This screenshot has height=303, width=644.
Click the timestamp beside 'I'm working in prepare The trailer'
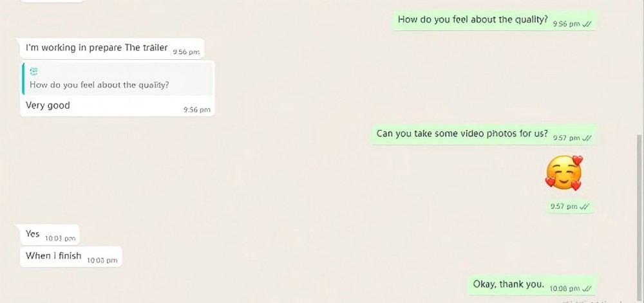click(186, 52)
